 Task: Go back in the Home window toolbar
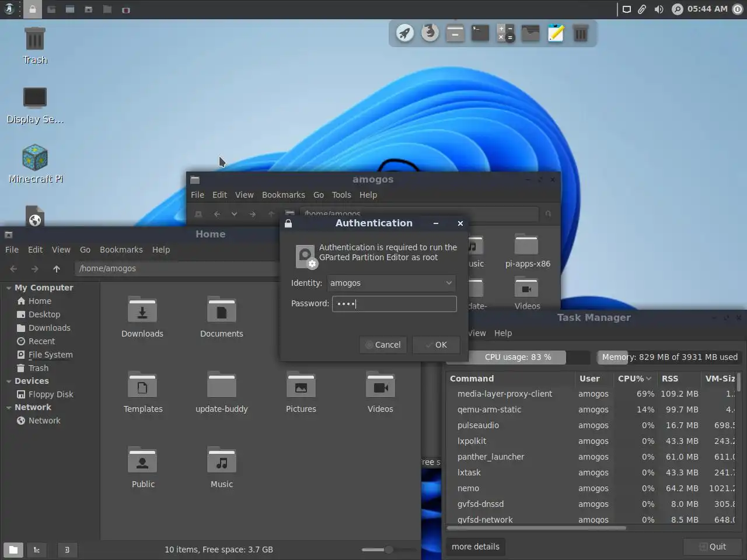[x=13, y=269]
